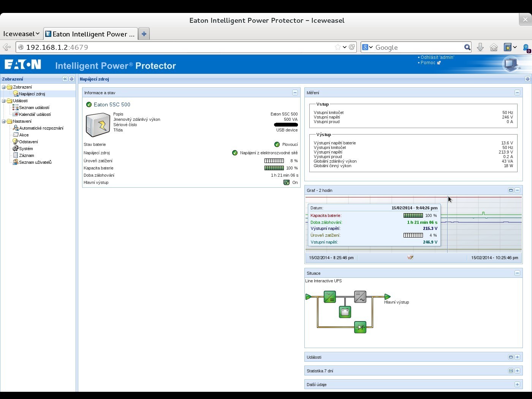Click the Hlavní výstup On outlet icon
532x399 pixels.
point(287,182)
